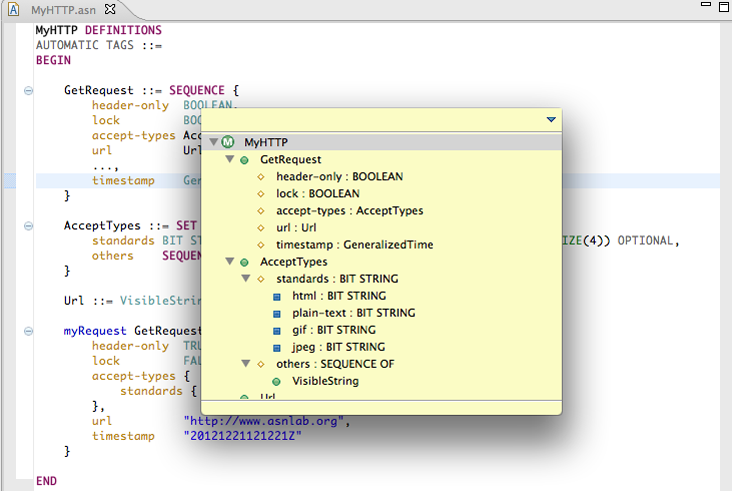The image size is (732, 491).
Task: Click the MyHTTP module icon in outline
Action: [228, 143]
